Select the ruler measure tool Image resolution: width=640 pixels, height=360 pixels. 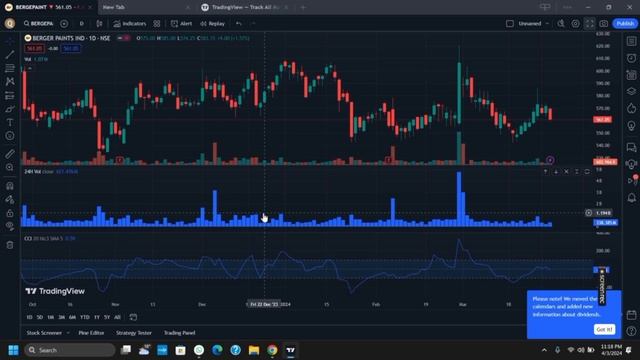click(10, 154)
